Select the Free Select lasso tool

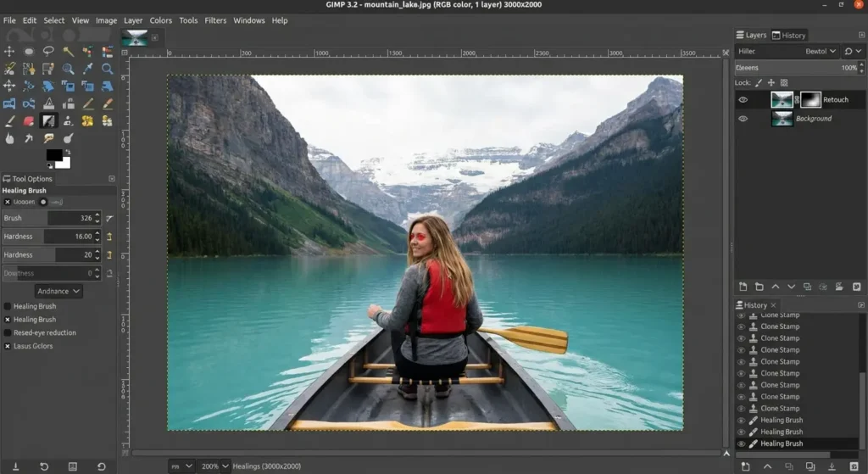[x=48, y=52]
